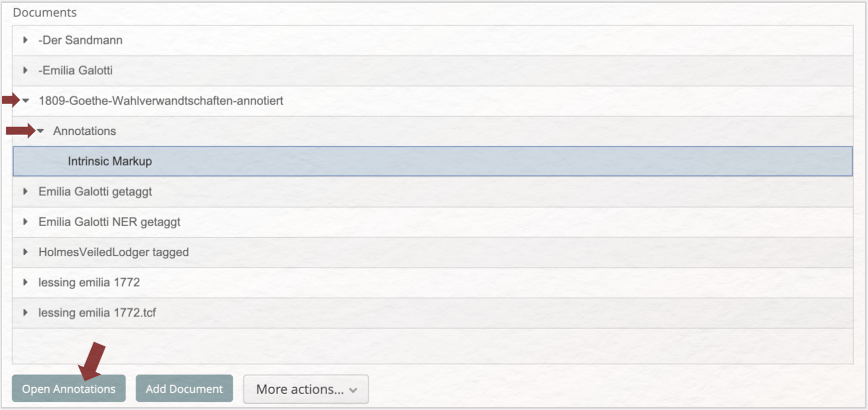868x410 pixels.
Task: Select the -Emilia Galotti document name
Action: [76, 70]
